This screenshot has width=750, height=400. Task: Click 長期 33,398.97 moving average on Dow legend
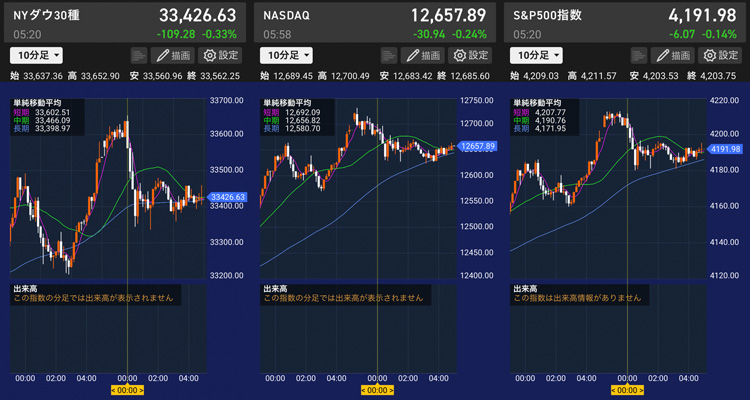point(43,129)
